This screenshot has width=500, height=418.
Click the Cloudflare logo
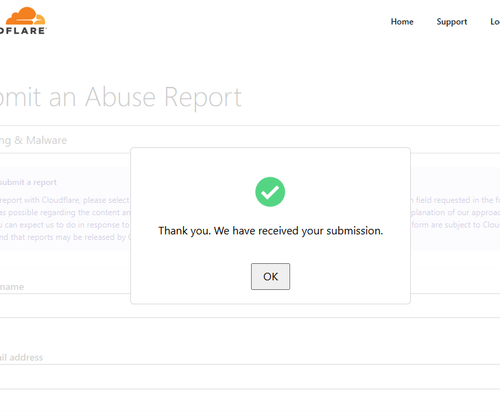pos(23,21)
